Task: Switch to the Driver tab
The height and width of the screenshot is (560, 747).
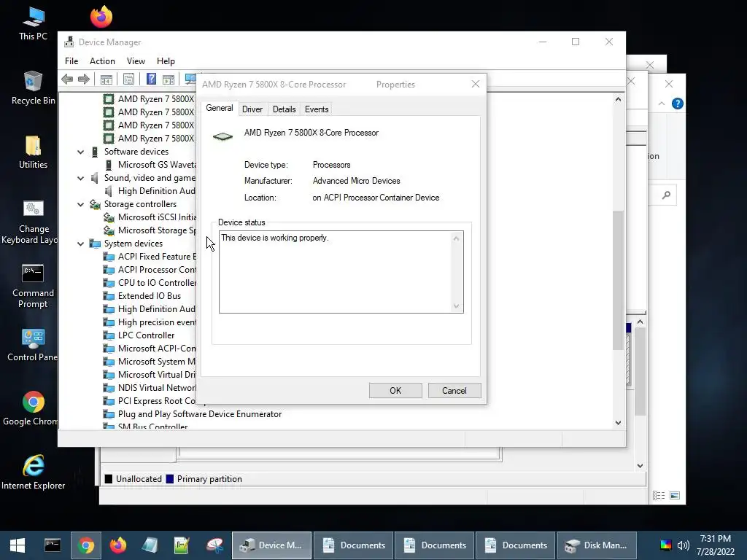Action: click(252, 109)
